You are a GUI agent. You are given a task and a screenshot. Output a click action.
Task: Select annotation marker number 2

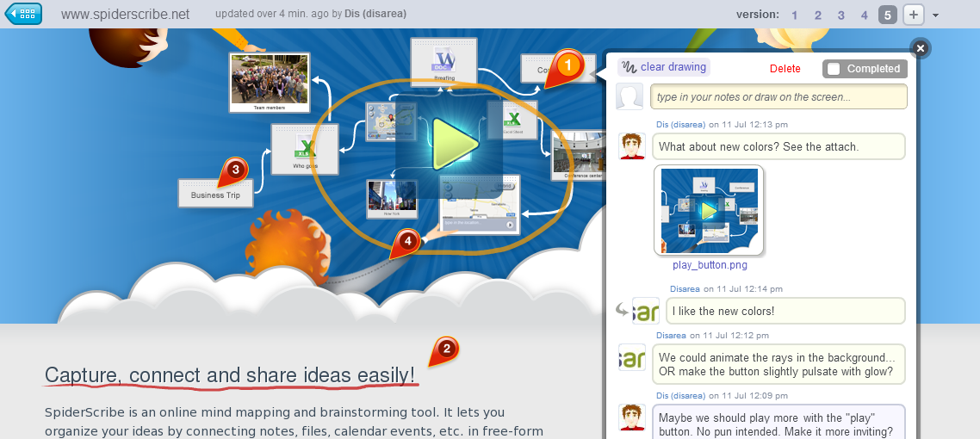pyautogui.click(x=445, y=349)
